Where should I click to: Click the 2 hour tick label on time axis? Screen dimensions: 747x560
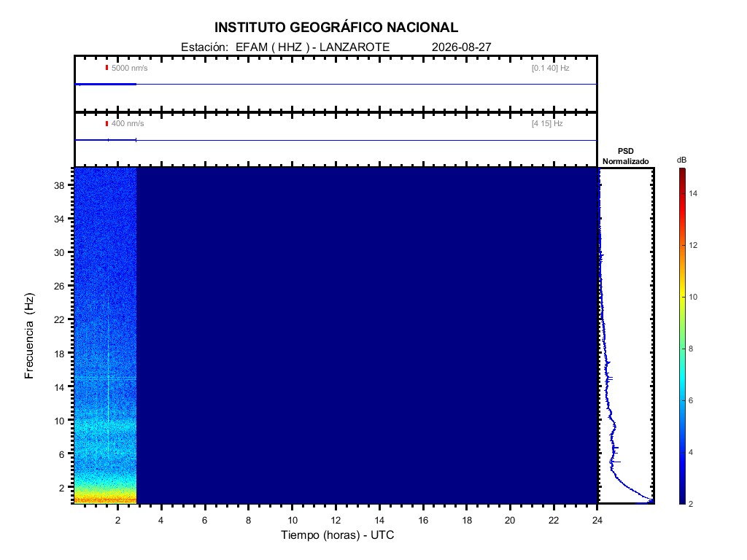pyautogui.click(x=117, y=520)
